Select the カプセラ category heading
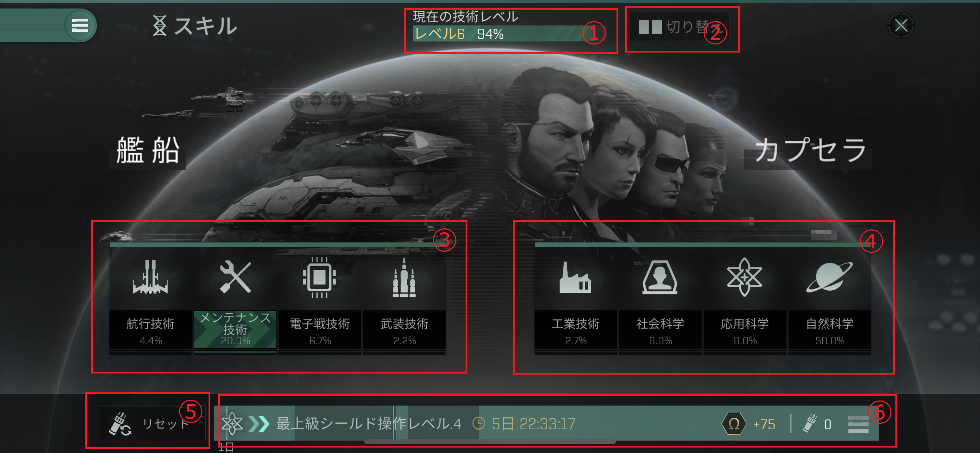Image resolution: width=980 pixels, height=453 pixels. [810, 150]
